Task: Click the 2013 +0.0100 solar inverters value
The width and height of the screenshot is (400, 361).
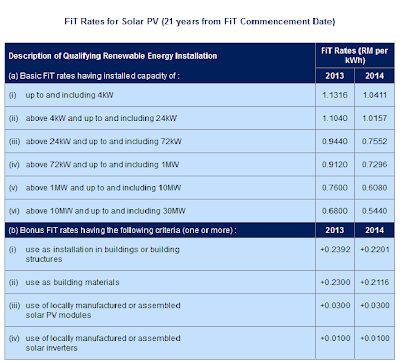Action: coord(335,338)
